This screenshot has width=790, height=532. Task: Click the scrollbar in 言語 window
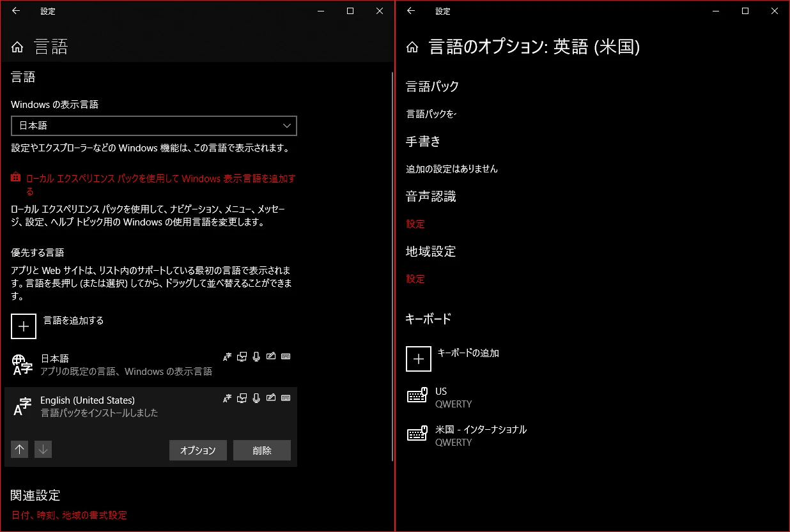point(392,266)
